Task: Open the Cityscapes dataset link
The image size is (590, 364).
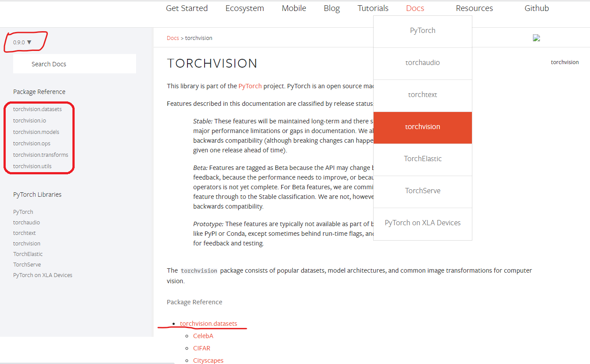Action: point(208,360)
